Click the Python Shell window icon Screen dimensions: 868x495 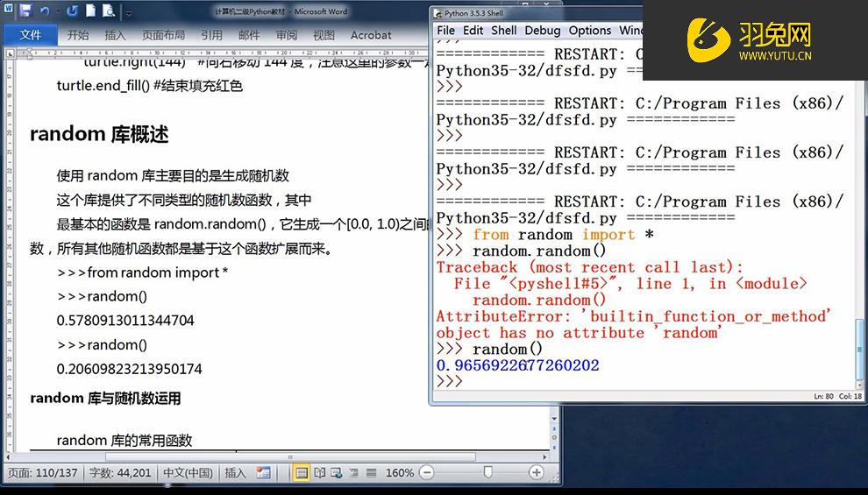[x=438, y=13]
